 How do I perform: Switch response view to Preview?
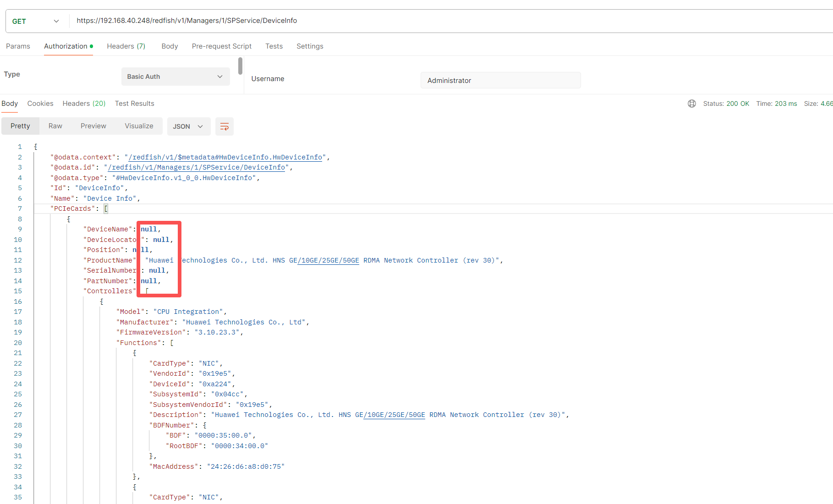(93, 126)
